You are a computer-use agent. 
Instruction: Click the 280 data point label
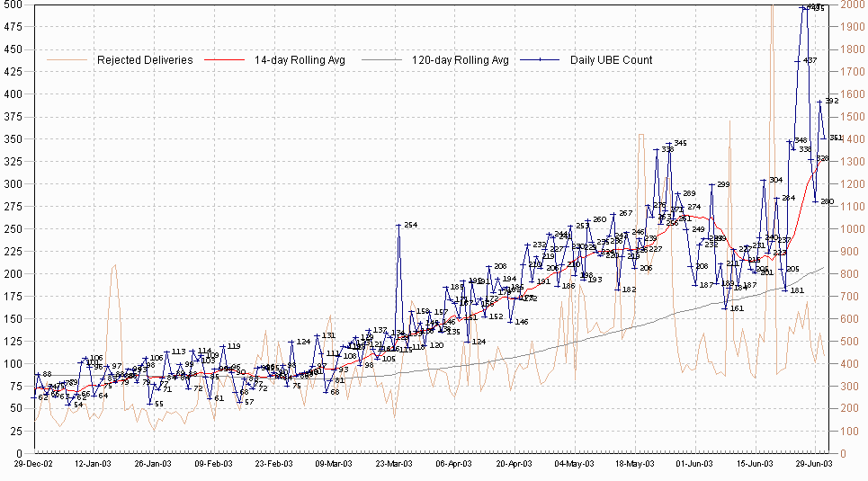click(827, 201)
